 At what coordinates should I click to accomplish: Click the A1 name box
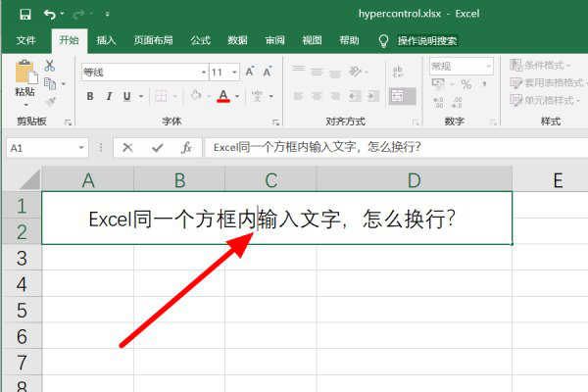click(47, 148)
